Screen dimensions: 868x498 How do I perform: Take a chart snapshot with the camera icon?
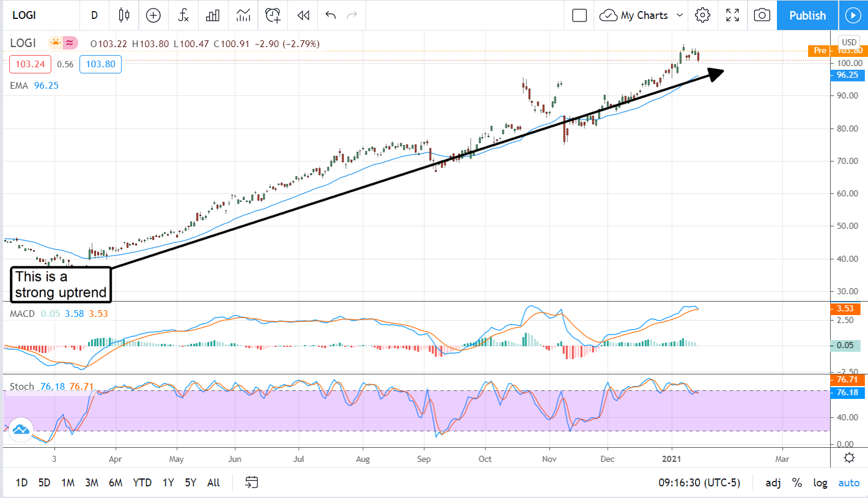762,15
